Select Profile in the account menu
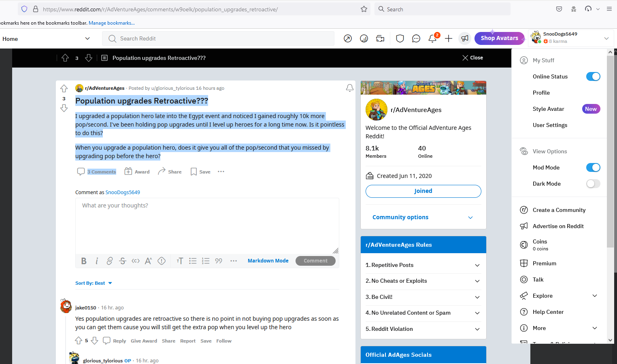The image size is (617, 364). tap(541, 92)
